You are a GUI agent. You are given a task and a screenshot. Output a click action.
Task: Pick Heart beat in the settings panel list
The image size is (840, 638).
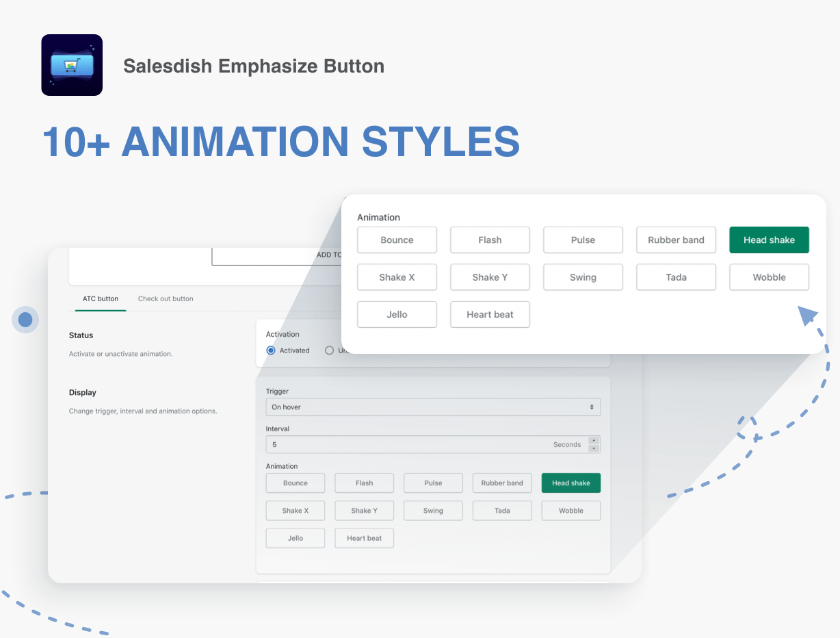point(365,538)
